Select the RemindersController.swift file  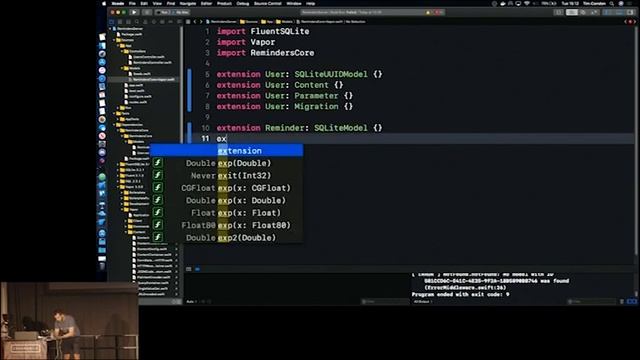[x=149, y=62]
